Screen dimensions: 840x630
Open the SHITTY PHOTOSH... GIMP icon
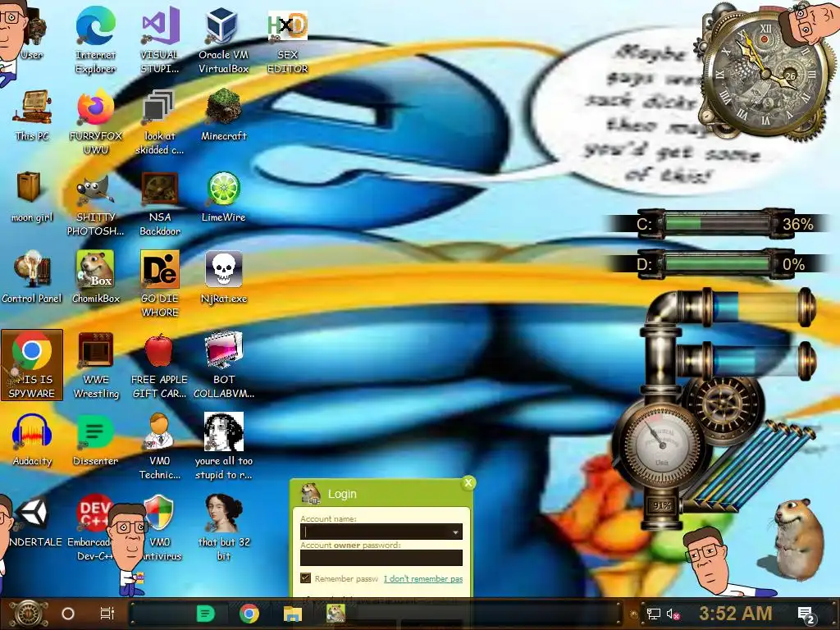(95, 203)
